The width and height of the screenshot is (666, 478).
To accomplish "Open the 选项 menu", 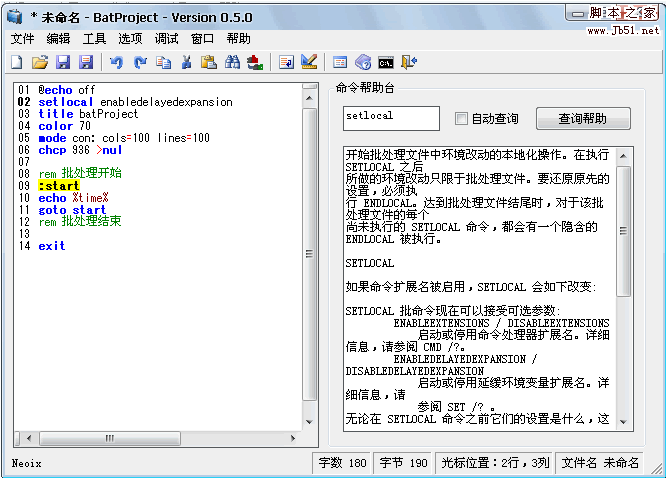I will click(130, 39).
